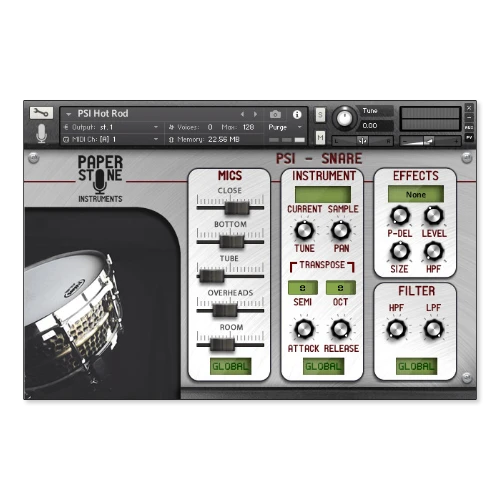Click the snapshot camera icon
Viewport: 500px width, 500px height.
click(275, 114)
